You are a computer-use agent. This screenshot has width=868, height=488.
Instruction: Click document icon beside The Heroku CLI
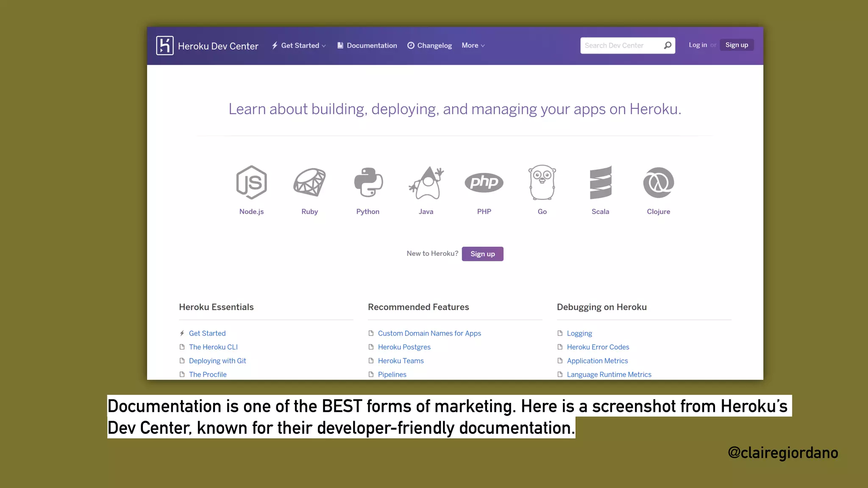coord(182,347)
